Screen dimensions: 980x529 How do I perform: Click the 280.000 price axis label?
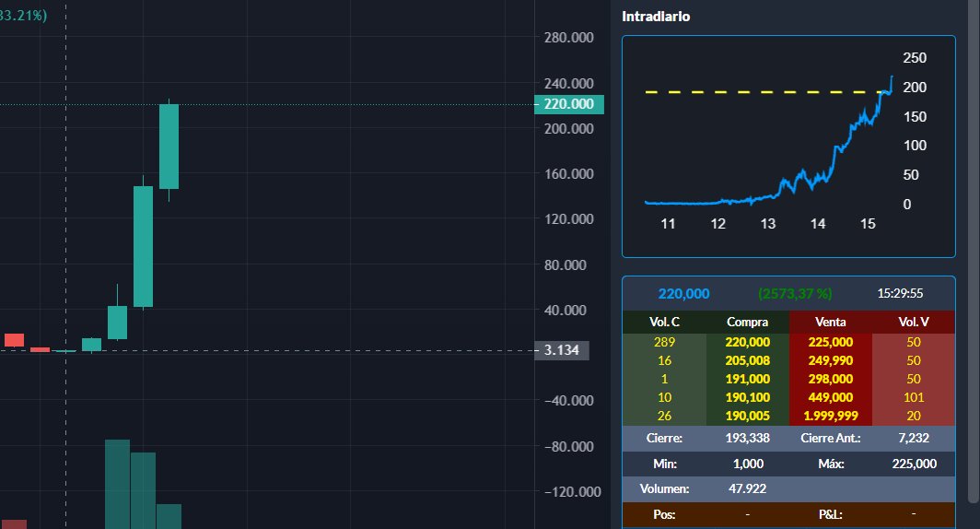click(568, 38)
